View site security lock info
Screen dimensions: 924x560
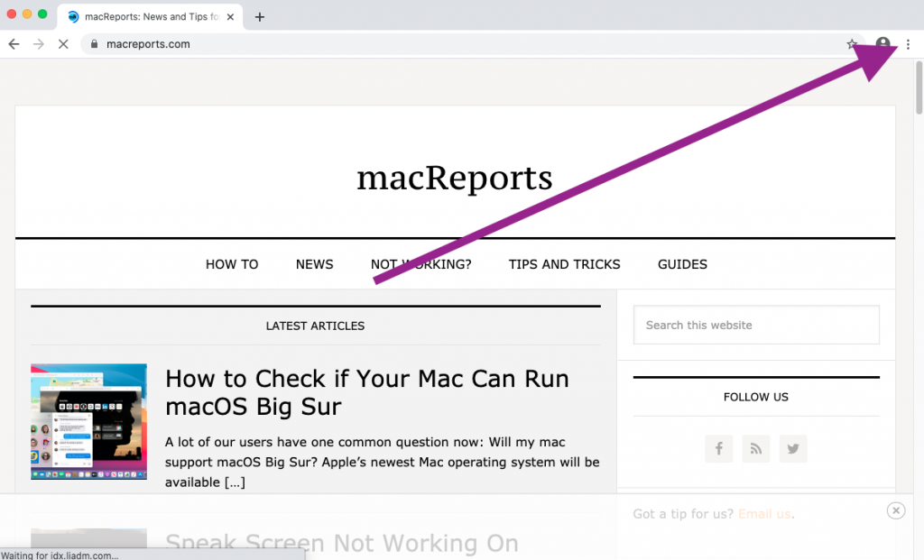[x=94, y=44]
